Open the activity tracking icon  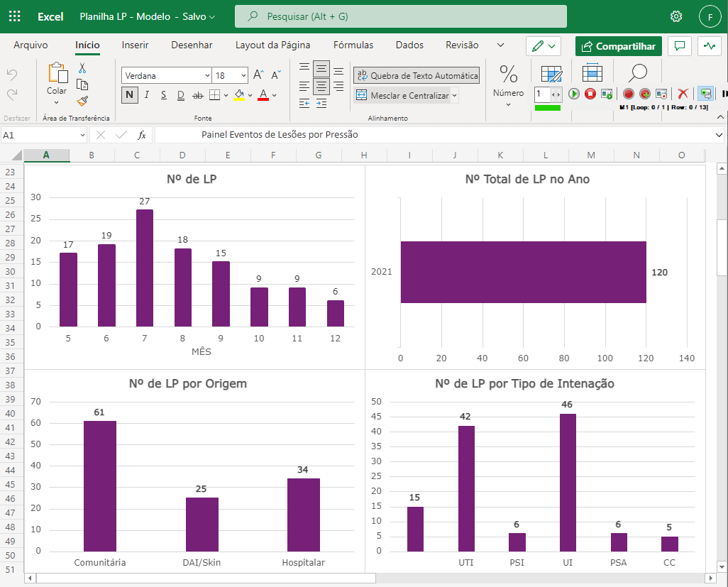pos(710,46)
